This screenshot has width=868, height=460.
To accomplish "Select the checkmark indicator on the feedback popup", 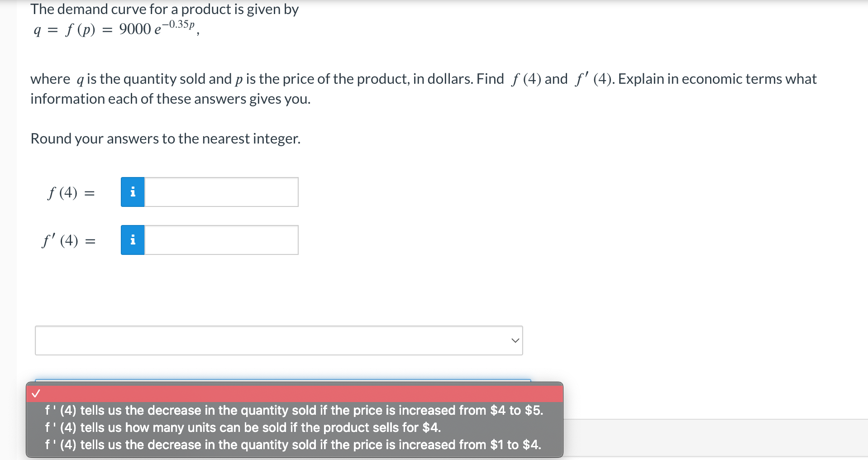I will [x=36, y=393].
